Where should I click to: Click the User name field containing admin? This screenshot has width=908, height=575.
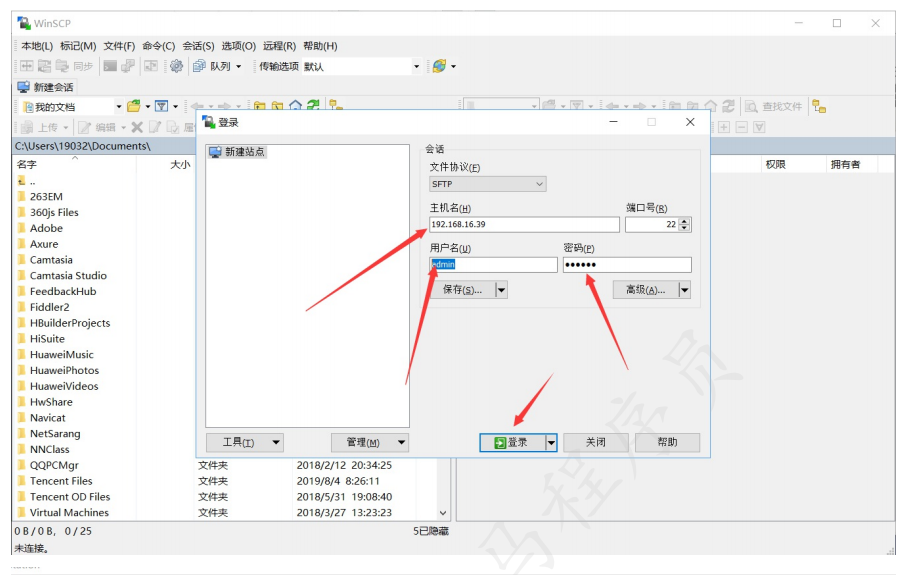[x=493, y=265]
